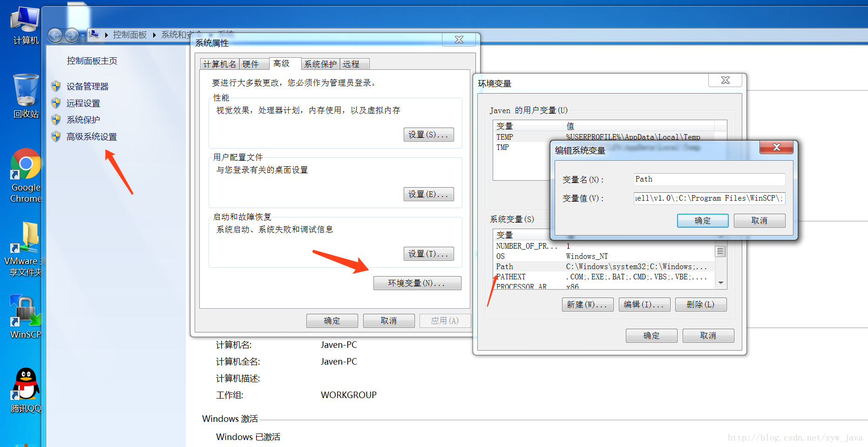The height and width of the screenshot is (447, 868).
Task: Click 取消 in 环境变量 dialog
Action: (x=708, y=336)
